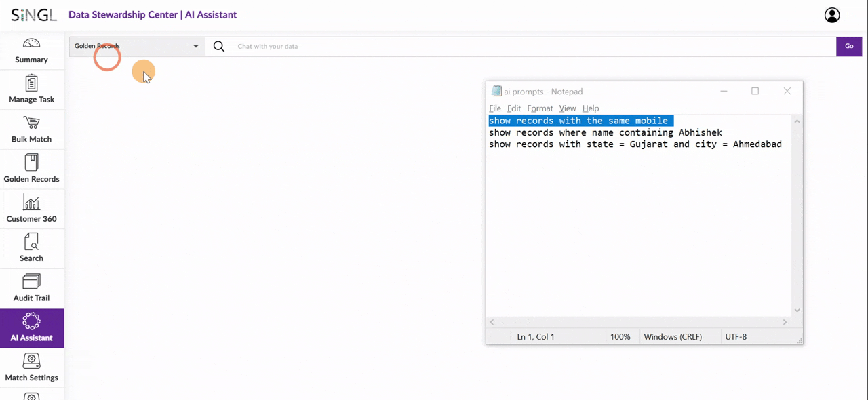Open the Summary panel

[x=31, y=51]
